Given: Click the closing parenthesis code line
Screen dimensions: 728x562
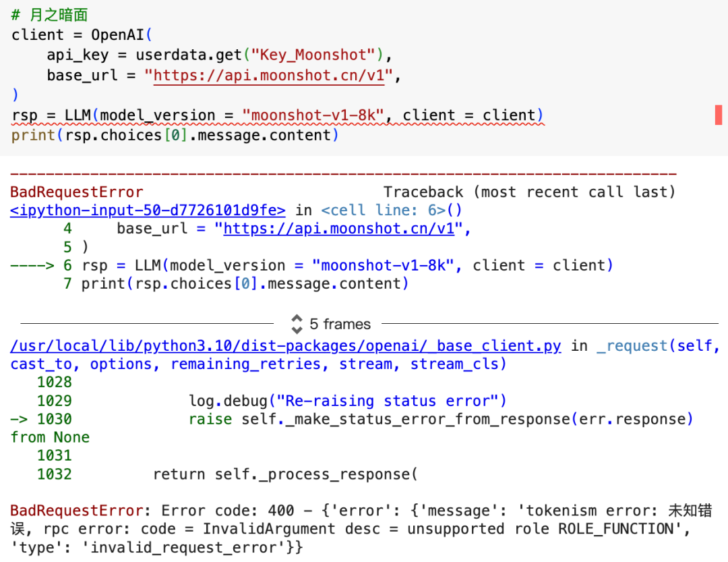Looking at the screenshot, I should tap(15, 95).
